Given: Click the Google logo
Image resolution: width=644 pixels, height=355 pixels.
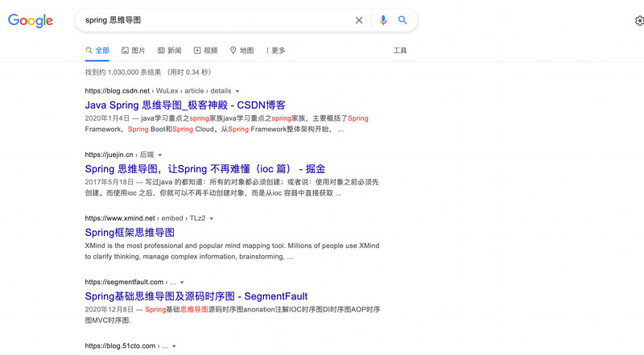Looking at the screenshot, I should 31,21.
